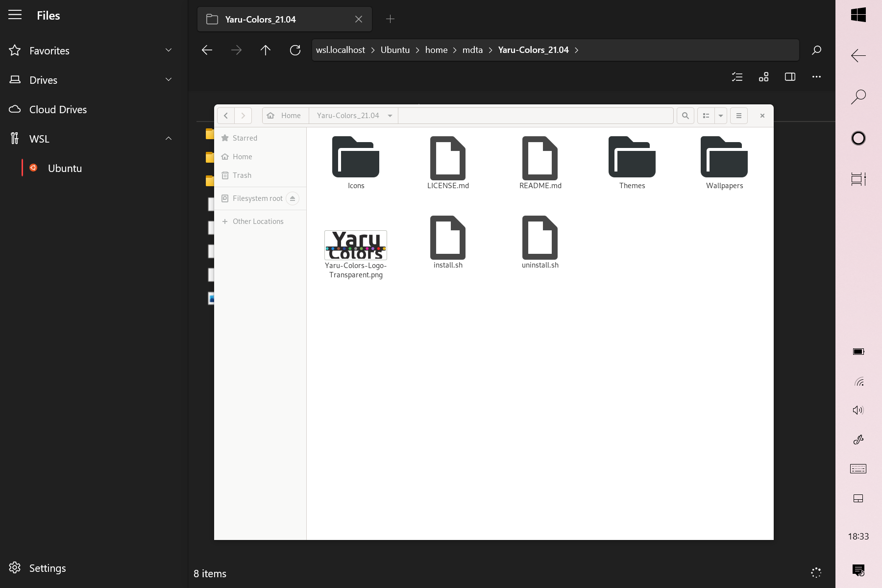Switch to the Yaru-Colors_21.04 tab
This screenshot has height=588, width=882.
coord(274,19)
